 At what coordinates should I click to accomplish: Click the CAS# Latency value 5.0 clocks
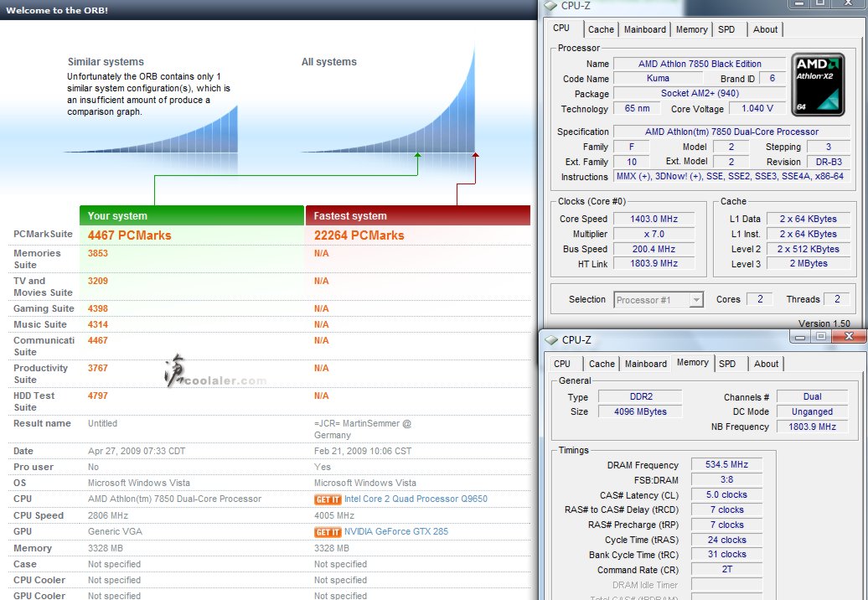[x=727, y=495]
